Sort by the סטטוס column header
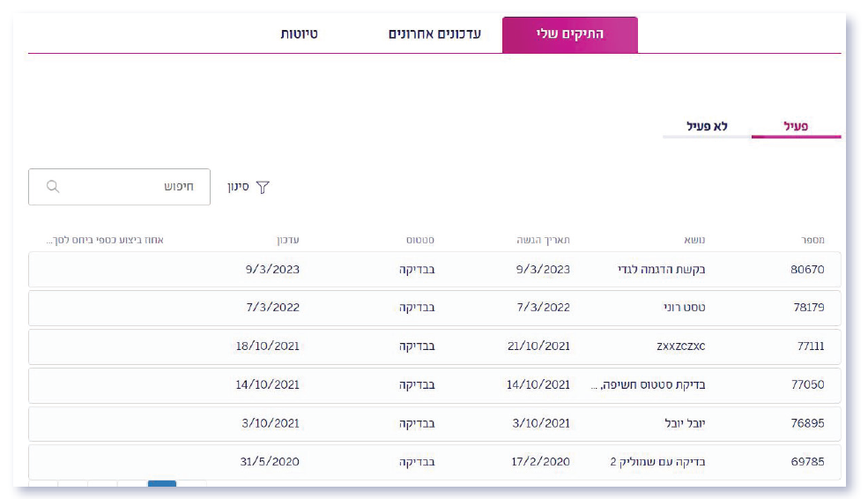 click(419, 240)
